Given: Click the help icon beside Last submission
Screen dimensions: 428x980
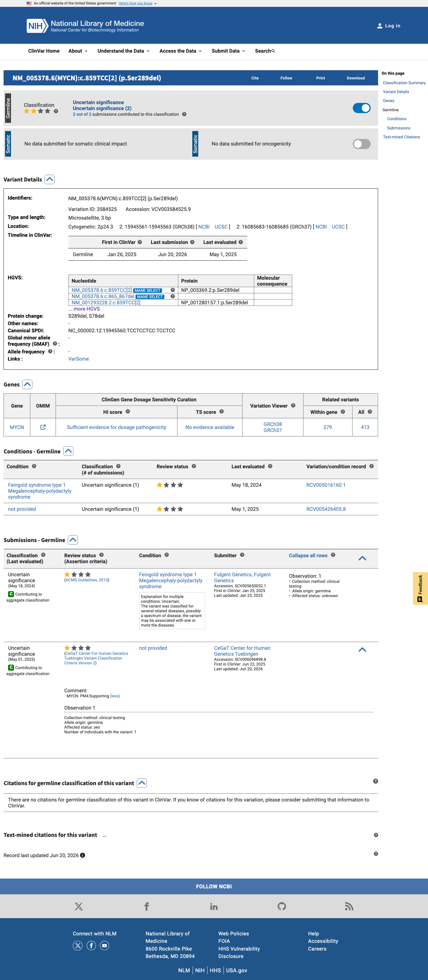Looking at the screenshot, I should click(x=192, y=242).
